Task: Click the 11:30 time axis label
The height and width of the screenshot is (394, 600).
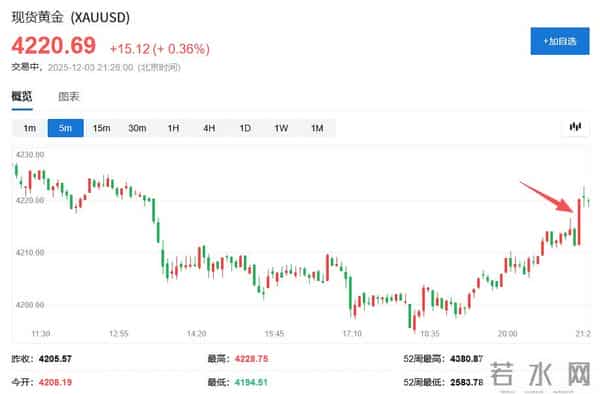Action: (x=41, y=334)
